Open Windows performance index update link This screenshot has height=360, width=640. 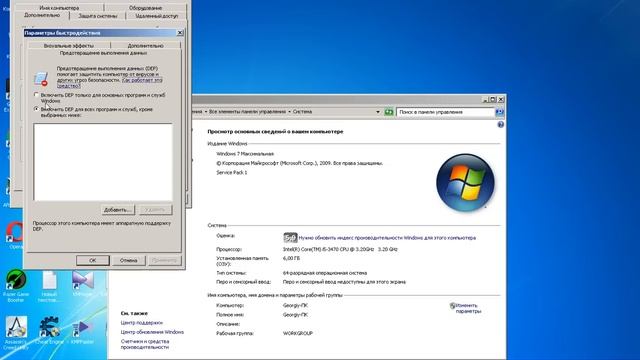point(387,238)
